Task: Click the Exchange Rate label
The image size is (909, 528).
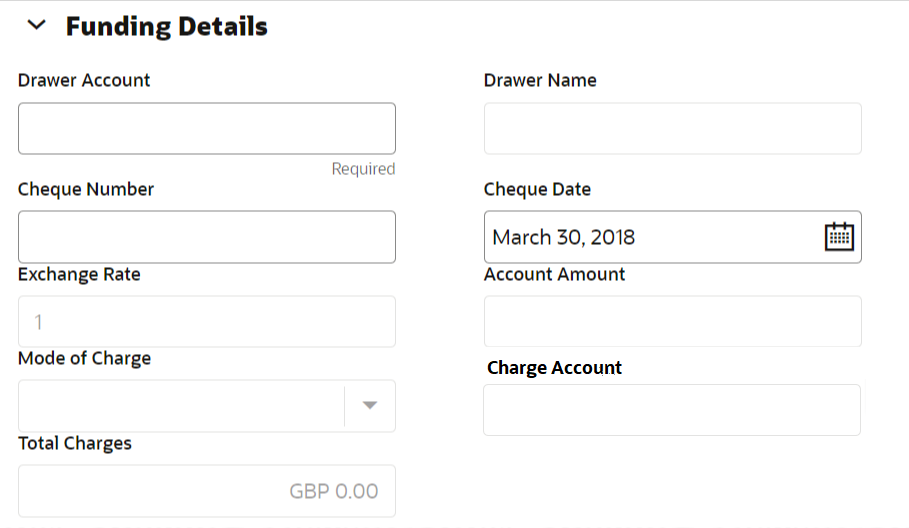Action: pyautogui.click(x=79, y=274)
